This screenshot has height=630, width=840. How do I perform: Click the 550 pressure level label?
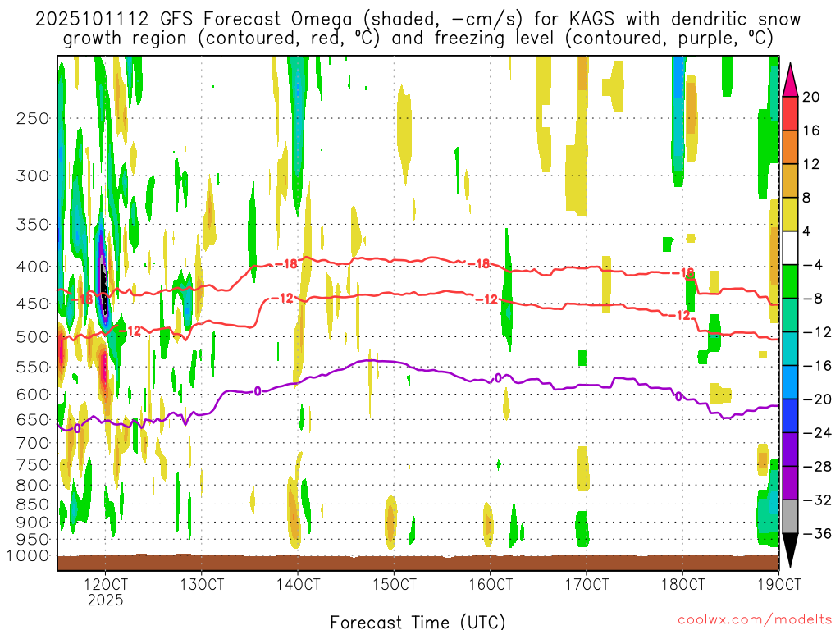click(x=33, y=367)
